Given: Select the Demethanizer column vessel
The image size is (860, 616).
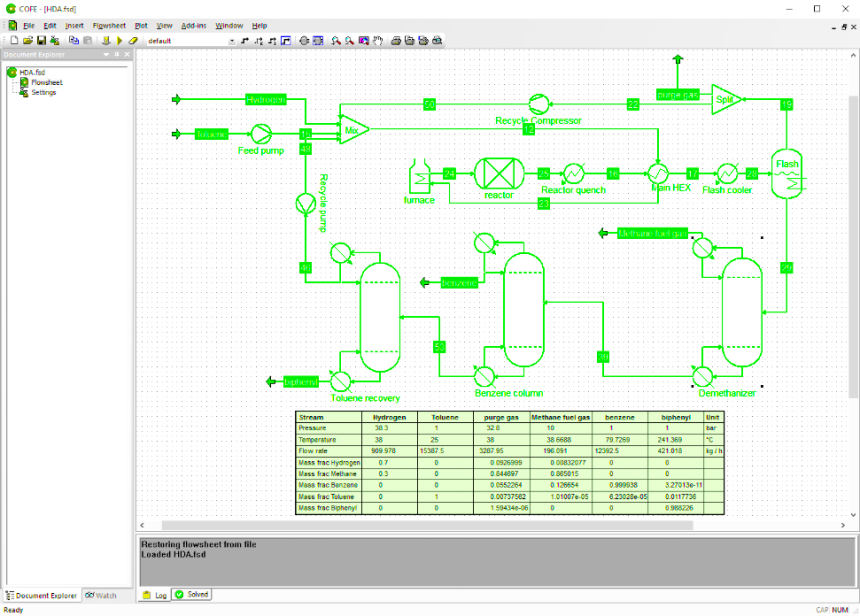Looking at the screenshot, I should (742, 312).
